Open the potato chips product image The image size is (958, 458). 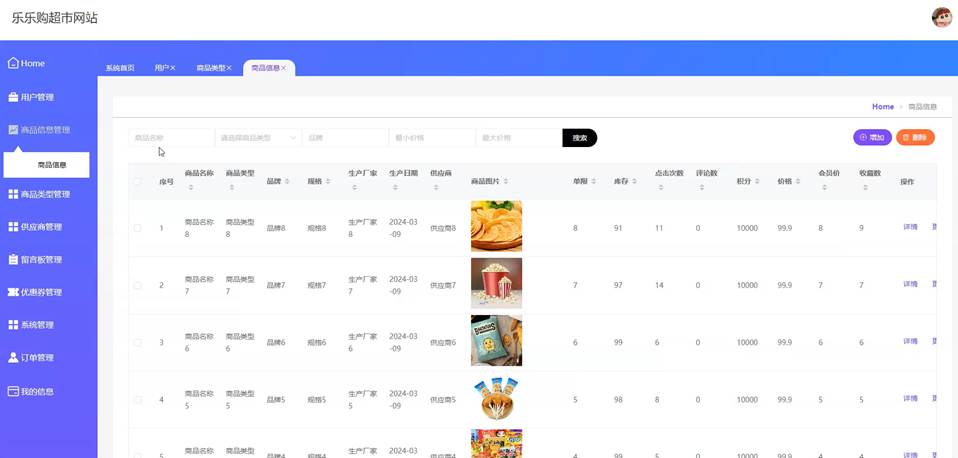pos(496,227)
